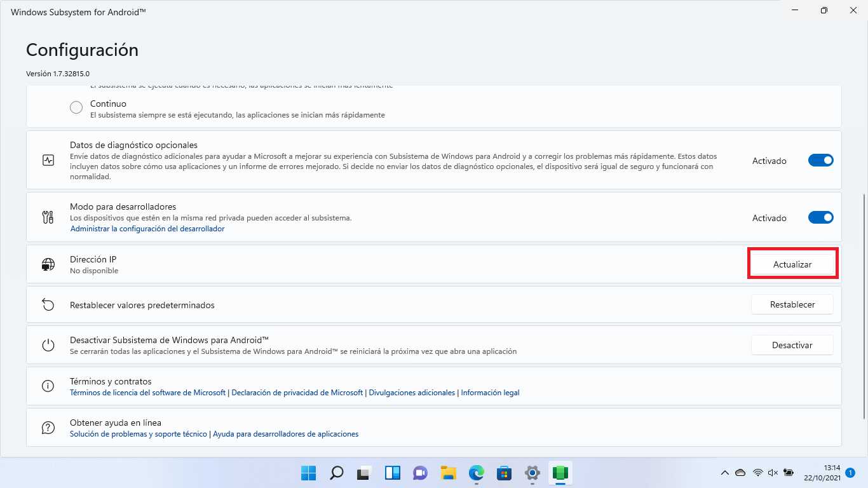Click the Dirección IP globe icon

tap(48, 264)
